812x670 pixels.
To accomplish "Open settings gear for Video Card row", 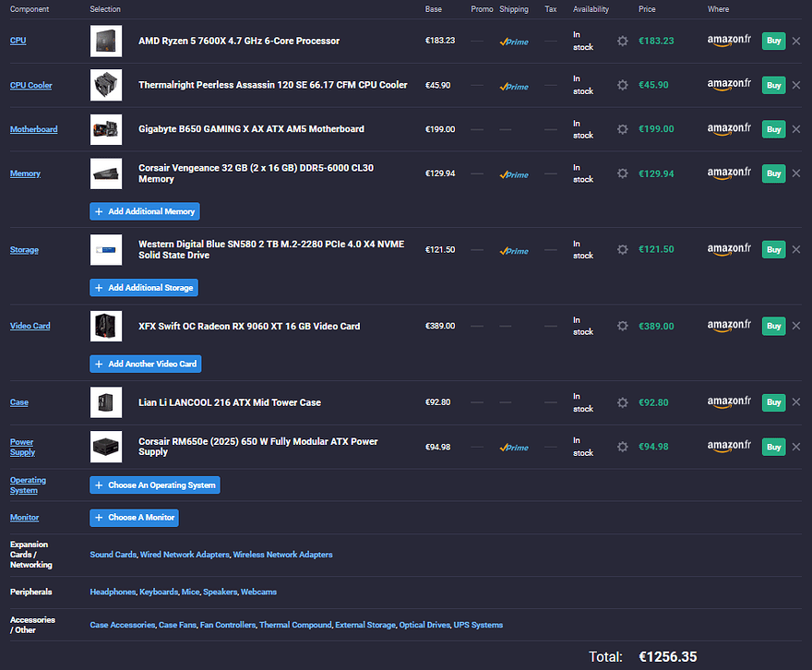I will [623, 326].
